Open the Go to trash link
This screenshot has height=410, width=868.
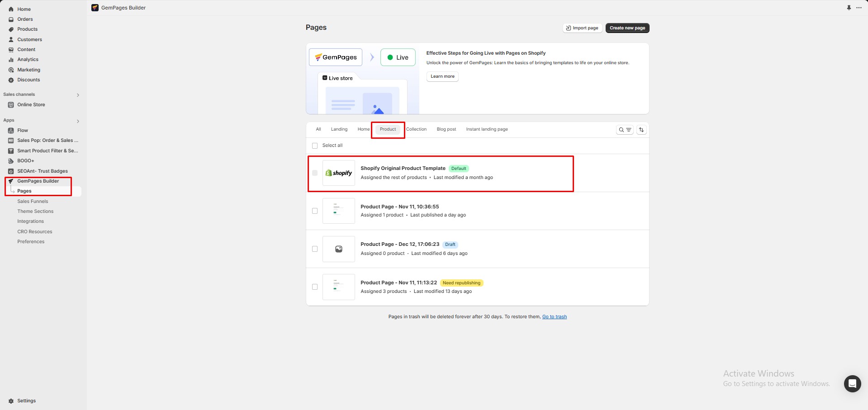[x=554, y=316]
